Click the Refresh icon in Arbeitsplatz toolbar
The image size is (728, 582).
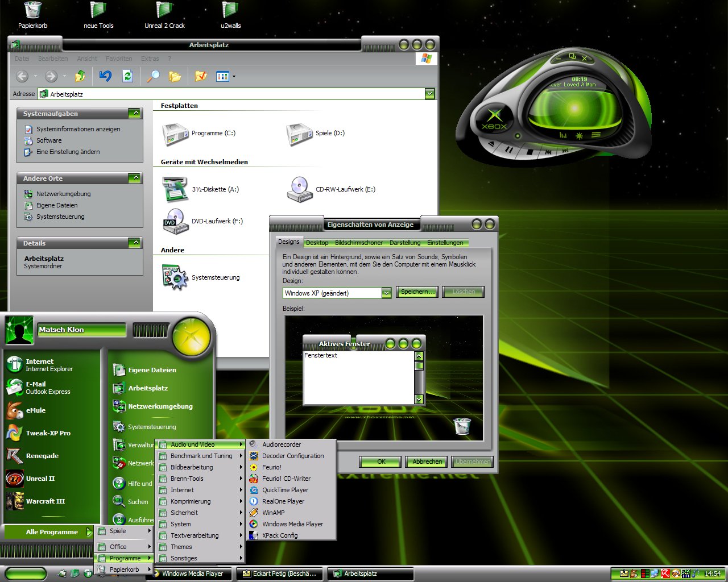(127, 76)
